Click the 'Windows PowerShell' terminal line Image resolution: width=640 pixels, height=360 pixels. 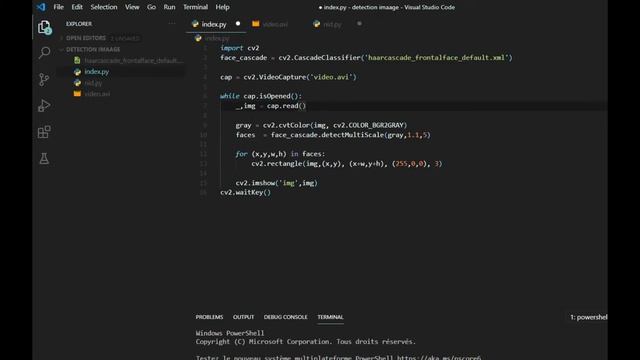pyautogui.click(x=230, y=333)
